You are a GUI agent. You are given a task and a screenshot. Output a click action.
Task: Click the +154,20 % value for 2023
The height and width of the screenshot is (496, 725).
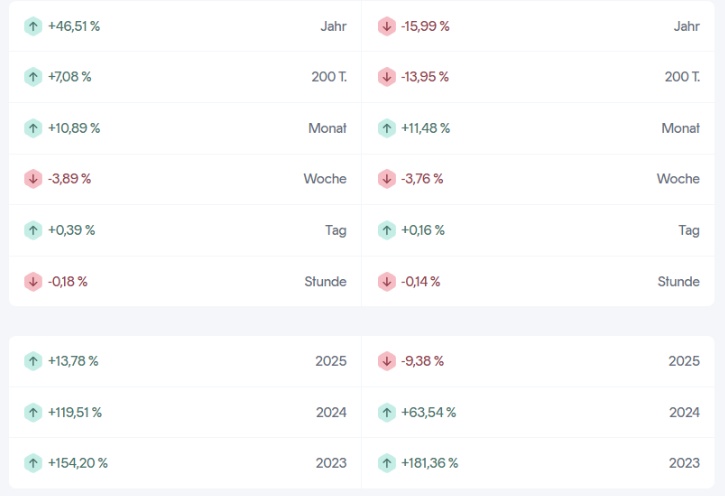pyautogui.click(x=78, y=463)
